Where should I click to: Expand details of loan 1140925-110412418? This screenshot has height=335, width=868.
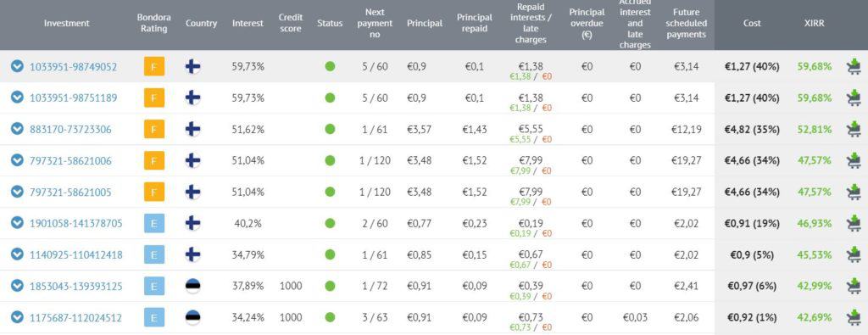coord(18,254)
